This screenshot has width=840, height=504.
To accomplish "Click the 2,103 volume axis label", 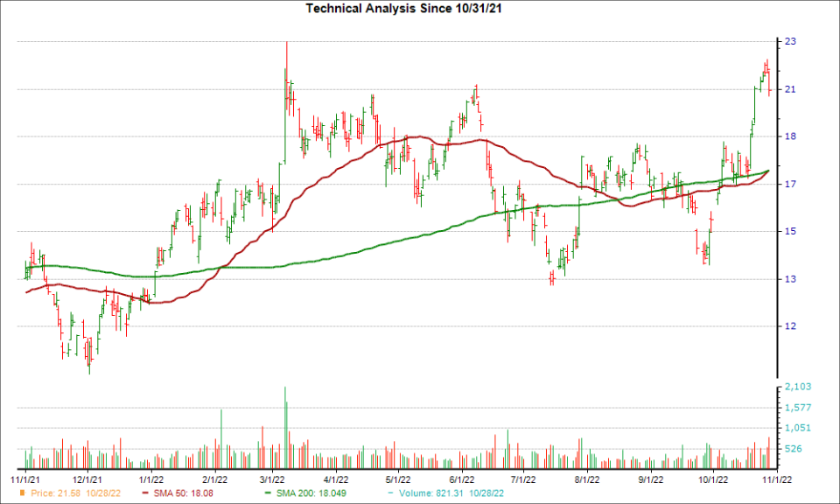I will tap(796, 387).
